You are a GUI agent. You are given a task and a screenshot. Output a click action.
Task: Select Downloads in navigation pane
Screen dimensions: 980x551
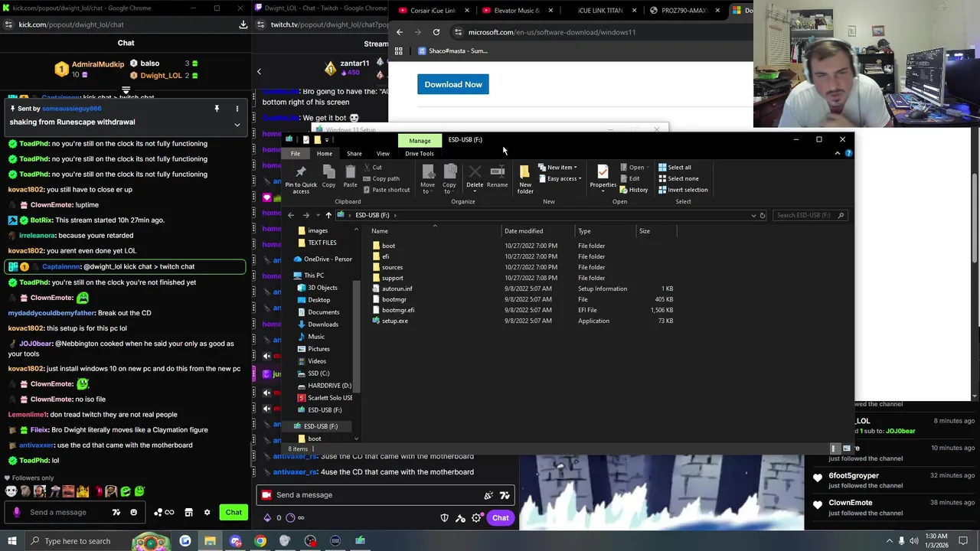(322, 324)
